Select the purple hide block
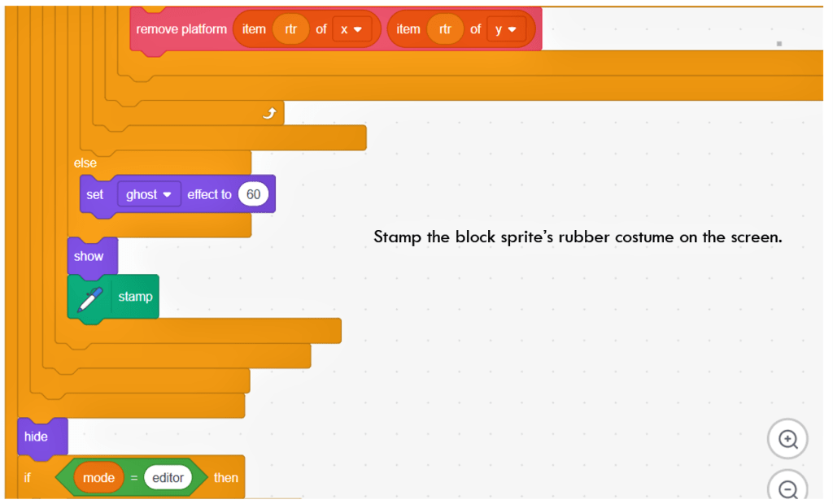The width and height of the screenshot is (833, 504). [x=37, y=437]
